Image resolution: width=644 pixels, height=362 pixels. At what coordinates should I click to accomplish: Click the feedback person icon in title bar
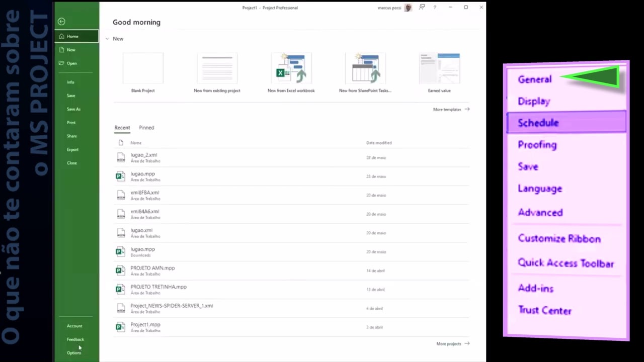[422, 8]
